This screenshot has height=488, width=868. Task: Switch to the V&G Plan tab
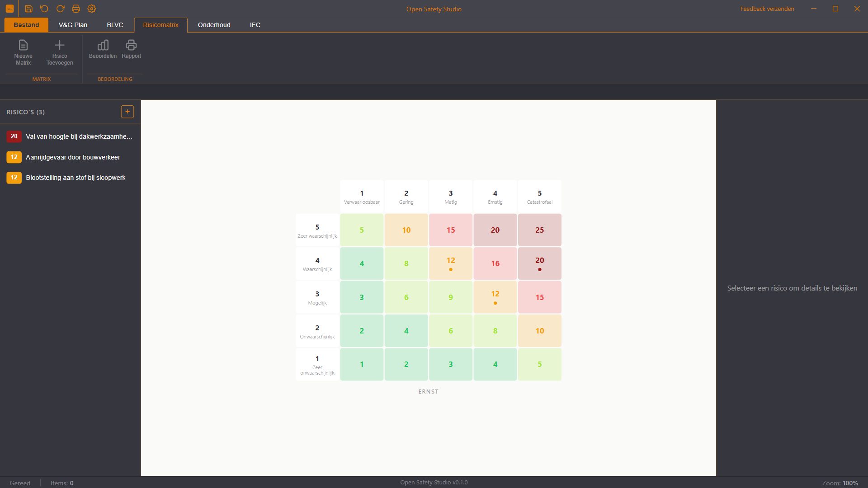[x=73, y=25]
